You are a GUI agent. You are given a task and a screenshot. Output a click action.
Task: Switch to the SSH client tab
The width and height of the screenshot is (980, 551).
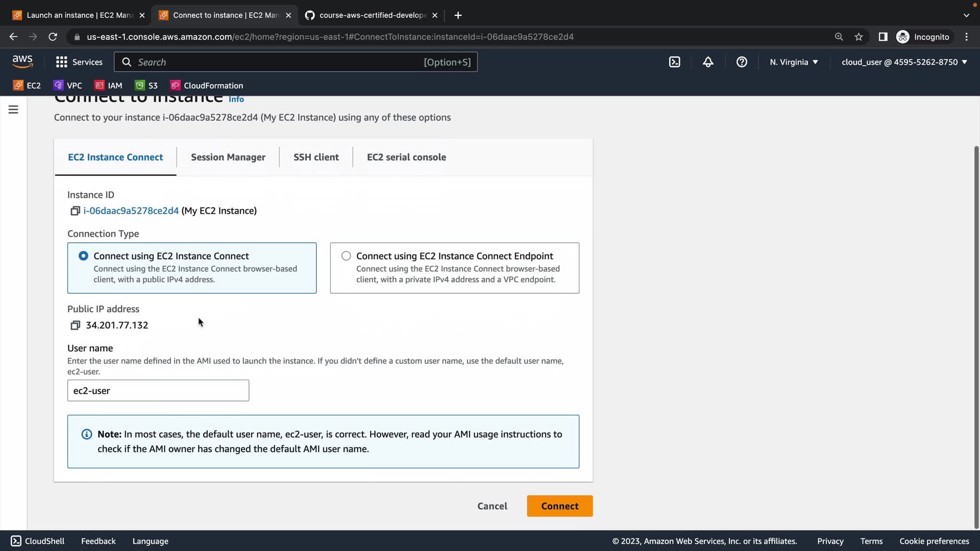(x=316, y=157)
